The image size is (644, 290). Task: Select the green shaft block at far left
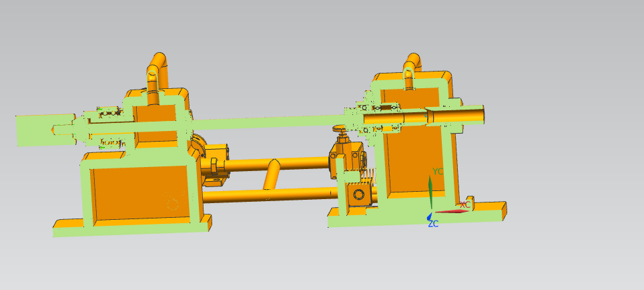point(46,130)
